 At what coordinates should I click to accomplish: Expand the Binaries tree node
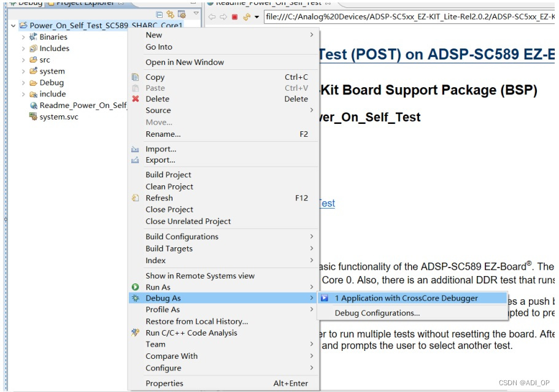23,37
